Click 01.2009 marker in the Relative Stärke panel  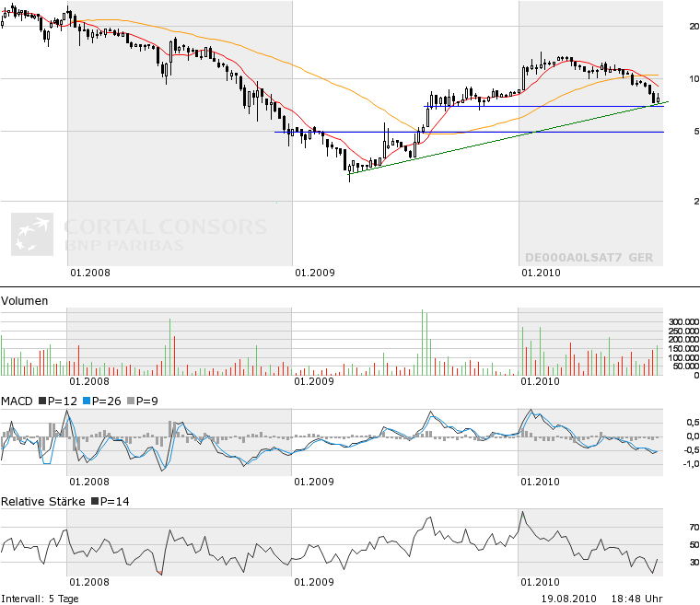pos(314,582)
